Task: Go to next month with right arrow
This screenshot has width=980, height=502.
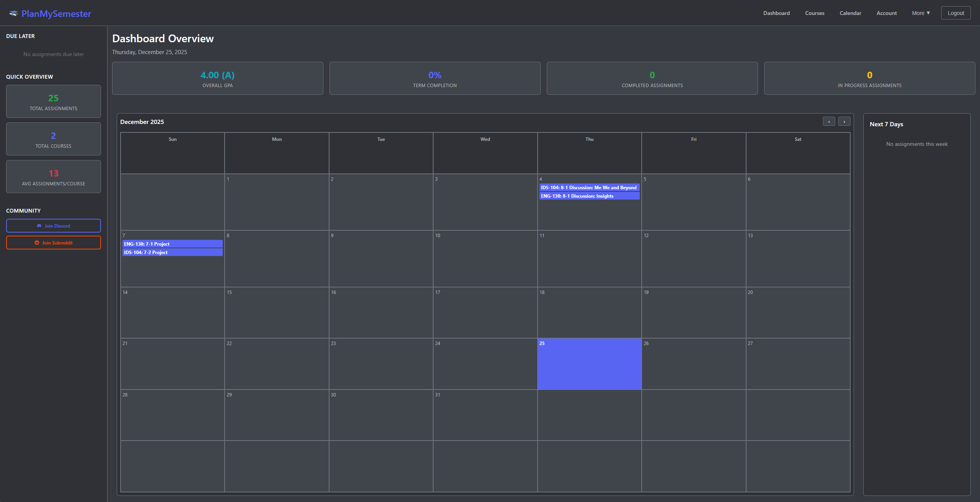Action: click(x=844, y=121)
